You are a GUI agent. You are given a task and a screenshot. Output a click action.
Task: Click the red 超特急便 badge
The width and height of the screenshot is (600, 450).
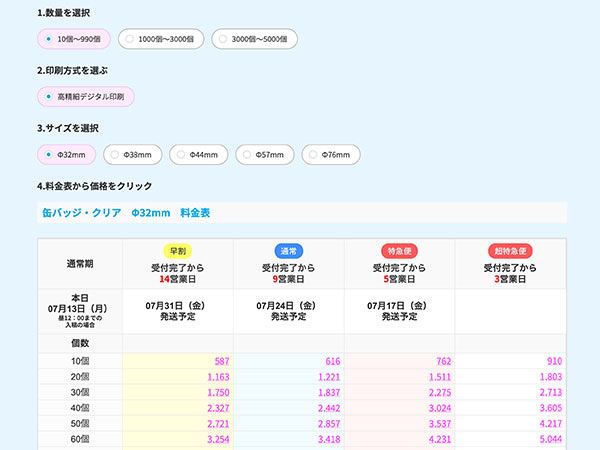(x=510, y=251)
